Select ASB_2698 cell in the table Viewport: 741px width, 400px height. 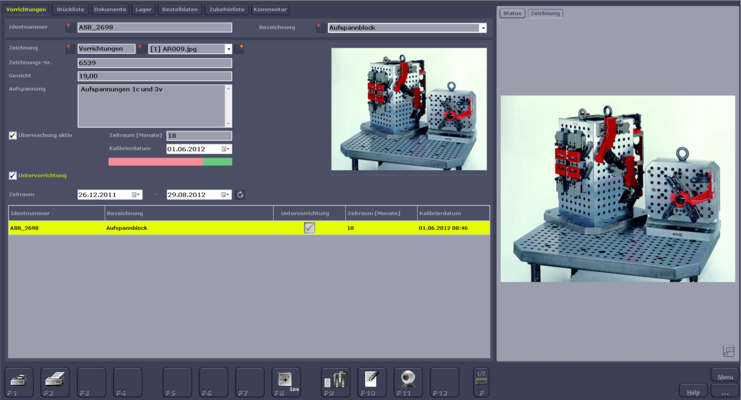click(56, 228)
